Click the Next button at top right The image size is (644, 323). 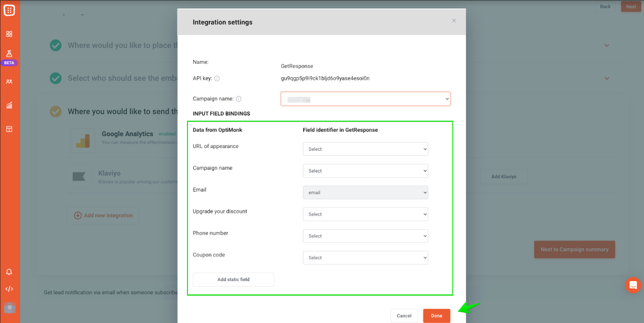coord(631,7)
